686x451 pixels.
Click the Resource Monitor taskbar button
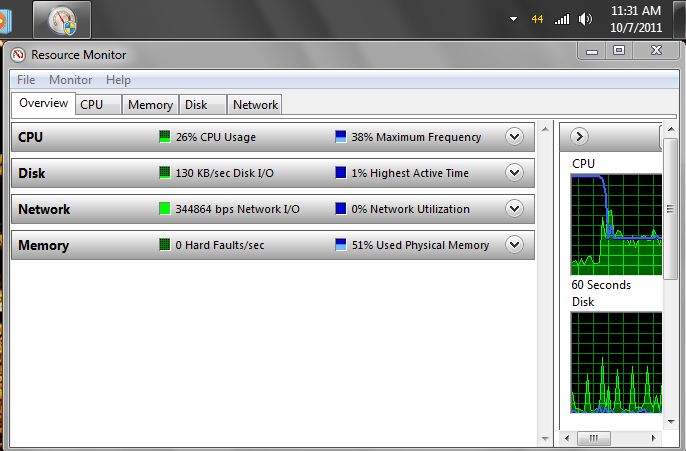point(62,20)
